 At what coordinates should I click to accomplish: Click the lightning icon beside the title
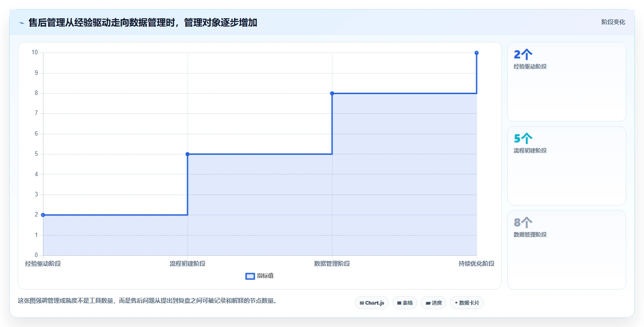click(x=21, y=23)
